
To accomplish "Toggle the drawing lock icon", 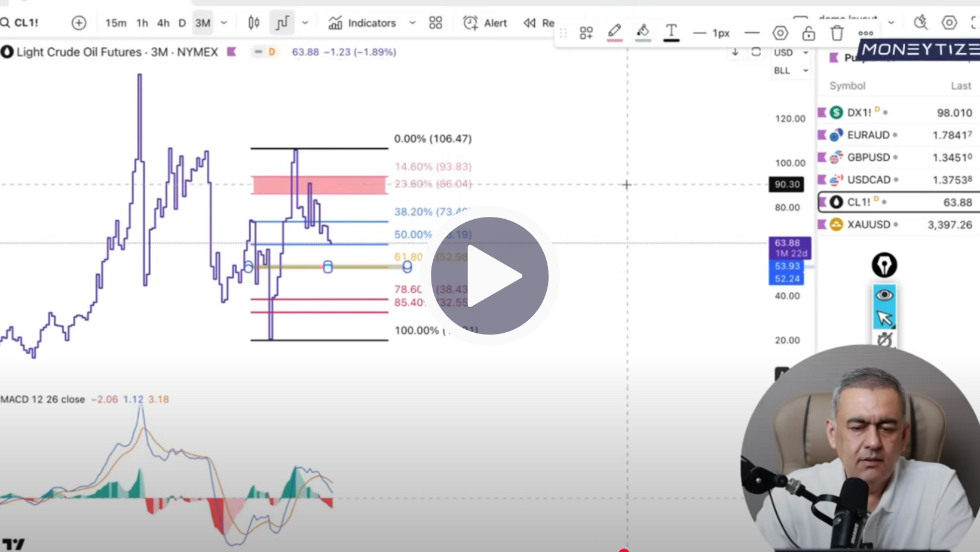I will pos(808,33).
